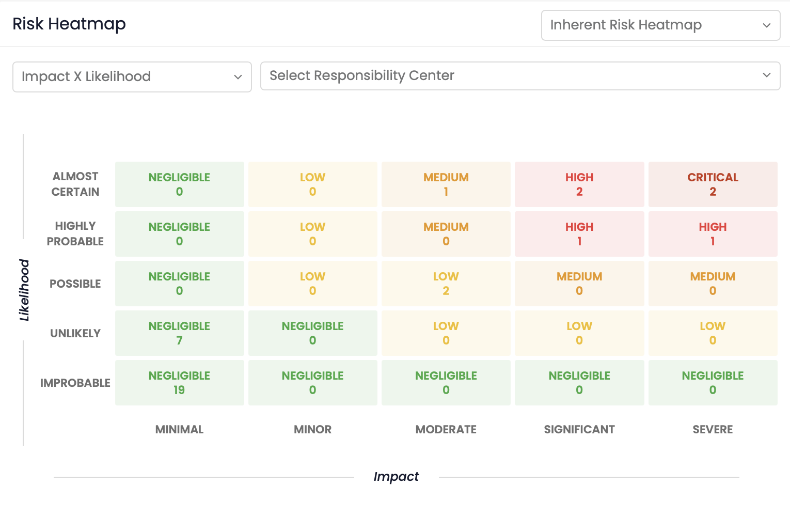This screenshot has height=532, width=790.
Task: Click the LOW 2 cell in Possible row
Action: click(x=446, y=284)
